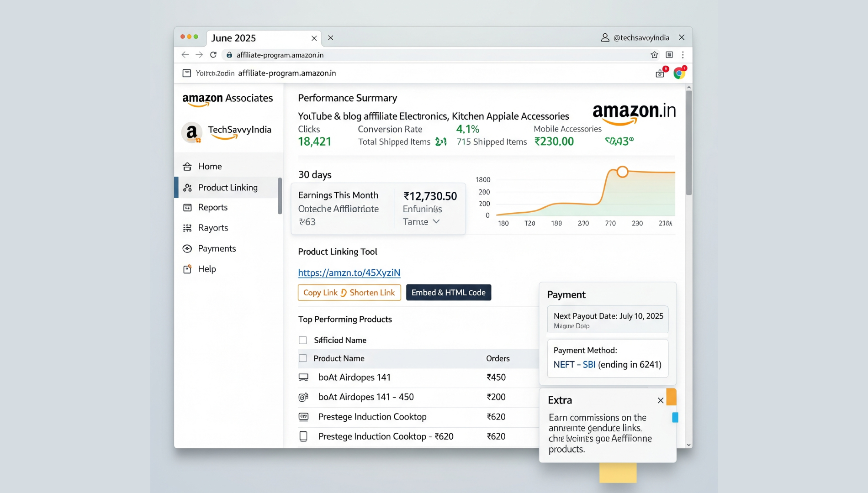
Task: Open the Home menu item
Action: coord(228,167)
